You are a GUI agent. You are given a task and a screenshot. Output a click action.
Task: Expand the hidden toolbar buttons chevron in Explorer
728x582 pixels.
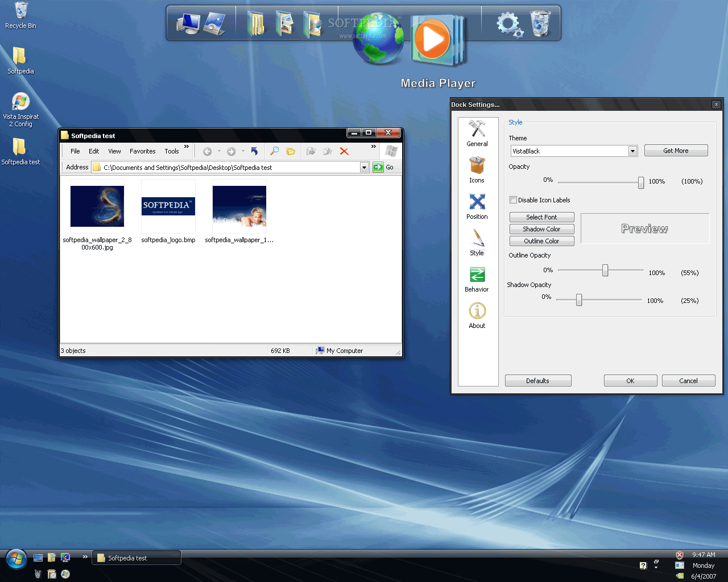374,147
